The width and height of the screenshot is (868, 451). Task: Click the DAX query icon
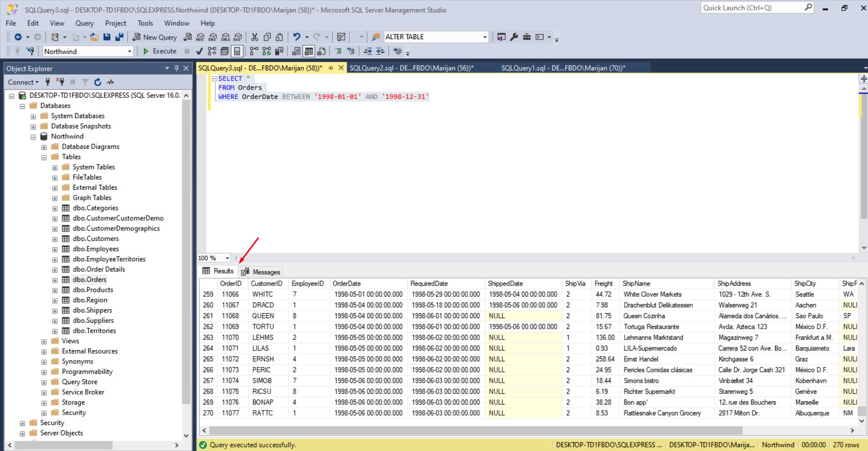pos(238,37)
